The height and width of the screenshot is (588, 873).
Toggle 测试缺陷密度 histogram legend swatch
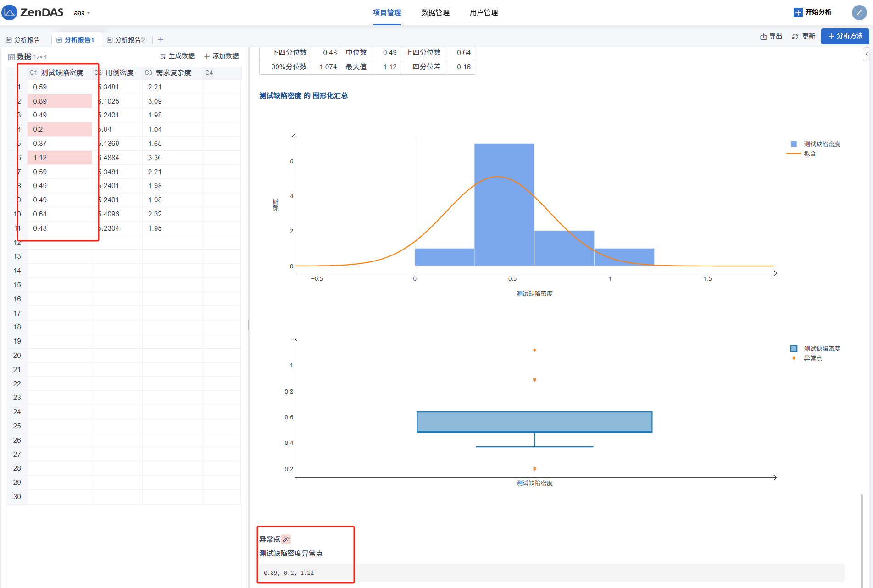(x=794, y=144)
